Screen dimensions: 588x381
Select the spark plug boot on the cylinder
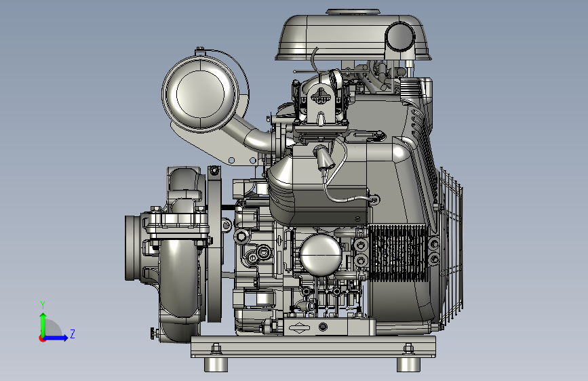[x=324, y=157]
